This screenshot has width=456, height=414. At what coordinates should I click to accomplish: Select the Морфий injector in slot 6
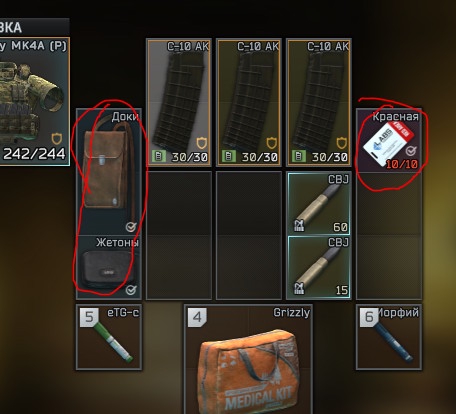[x=389, y=337]
